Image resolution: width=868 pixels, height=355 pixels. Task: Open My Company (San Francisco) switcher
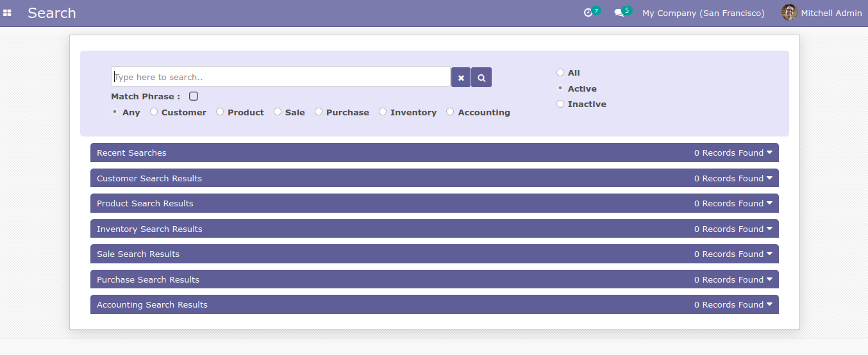(703, 13)
